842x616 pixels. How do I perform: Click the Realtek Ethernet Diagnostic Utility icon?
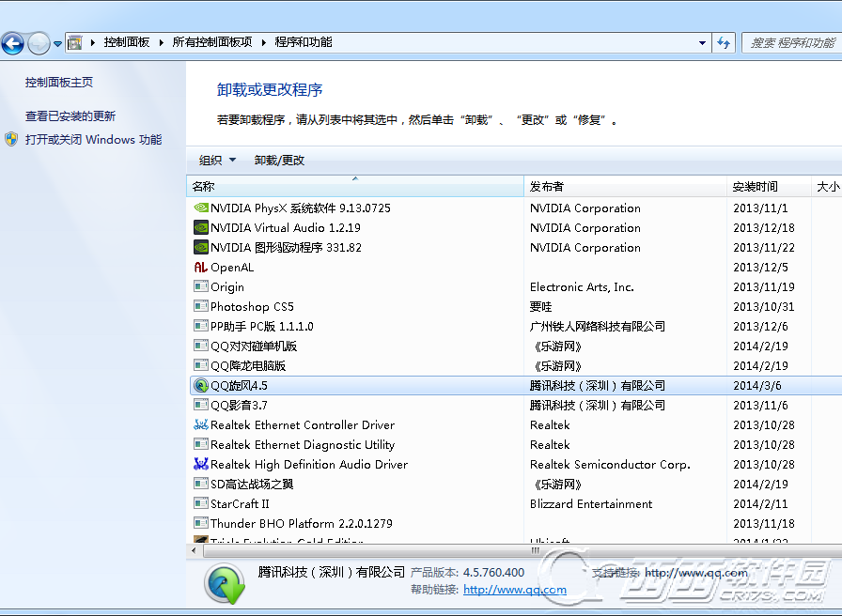coord(201,444)
